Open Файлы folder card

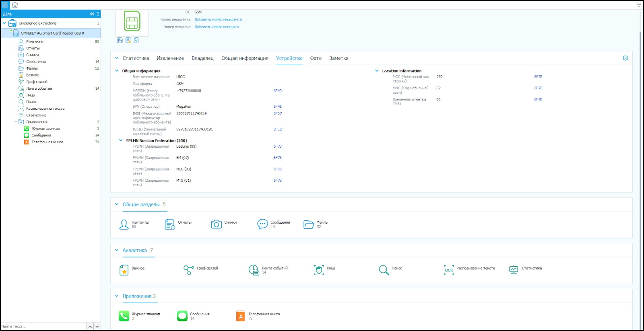point(316,224)
